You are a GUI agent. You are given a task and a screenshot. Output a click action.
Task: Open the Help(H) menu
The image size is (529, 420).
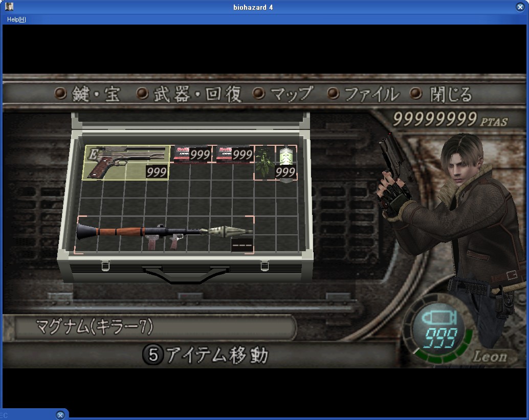pyautogui.click(x=16, y=19)
